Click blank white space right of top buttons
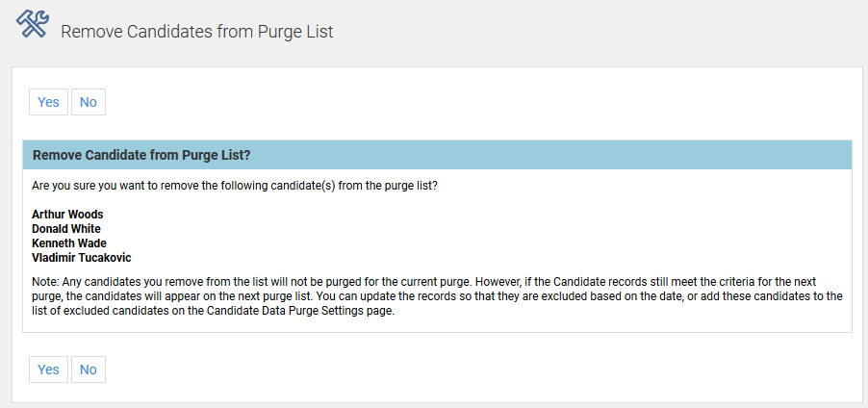Viewport: 868px width, 408px height. click(481, 102)
